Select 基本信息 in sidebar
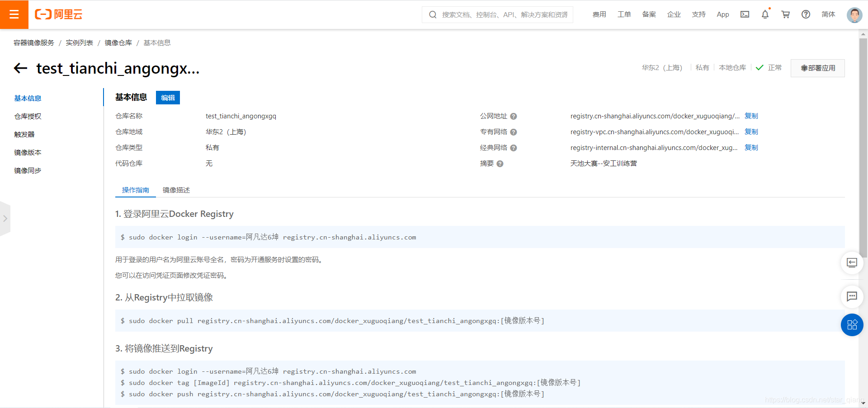This screenshot has width=868, height=408. pyautogui.click(x=28, y=98)
